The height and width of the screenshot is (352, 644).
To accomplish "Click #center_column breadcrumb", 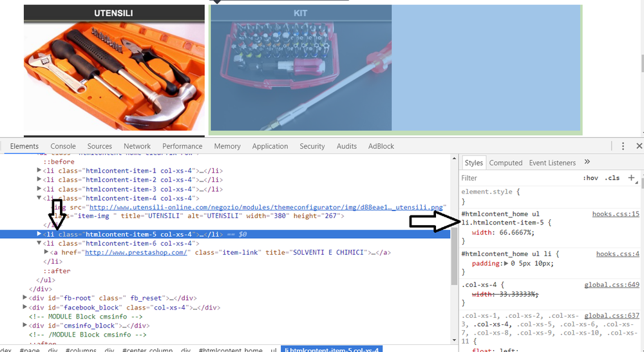I will pyautogui.click(x=147, y=349).
